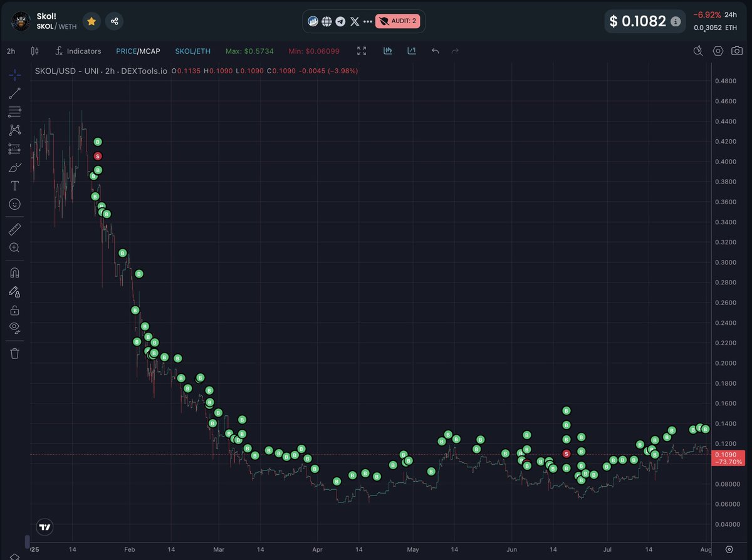Click the topmost B buy marker near 0.42
Viewport: 752px width, 560px height.
97,142
